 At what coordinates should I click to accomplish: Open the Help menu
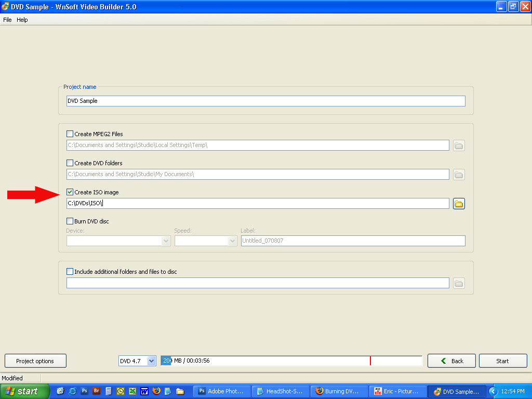pos(22,20)
